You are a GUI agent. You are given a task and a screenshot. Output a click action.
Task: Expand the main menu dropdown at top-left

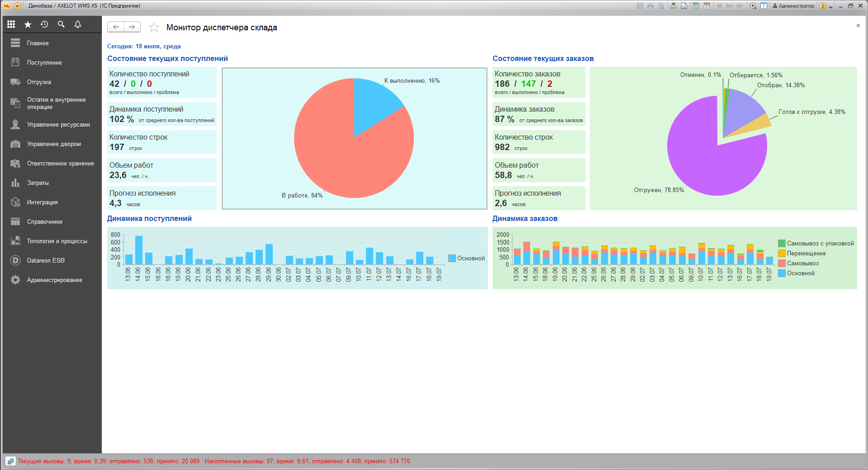point(17,6)
